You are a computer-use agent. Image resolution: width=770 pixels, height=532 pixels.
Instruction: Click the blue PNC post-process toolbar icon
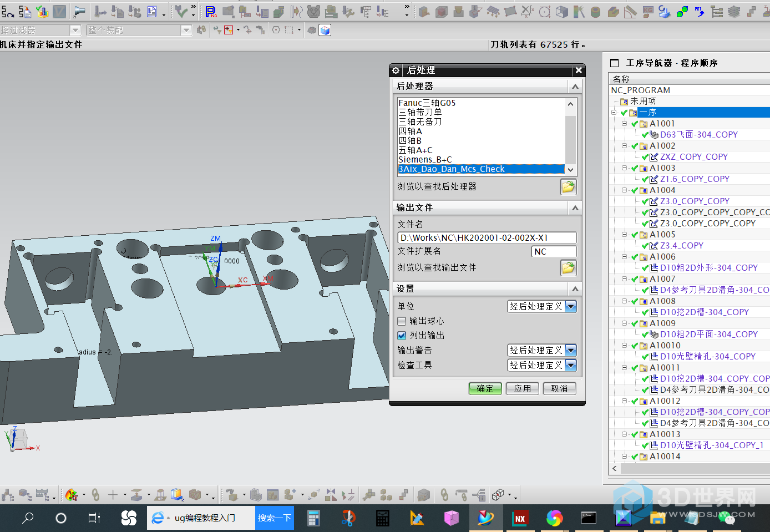point(211,11)
